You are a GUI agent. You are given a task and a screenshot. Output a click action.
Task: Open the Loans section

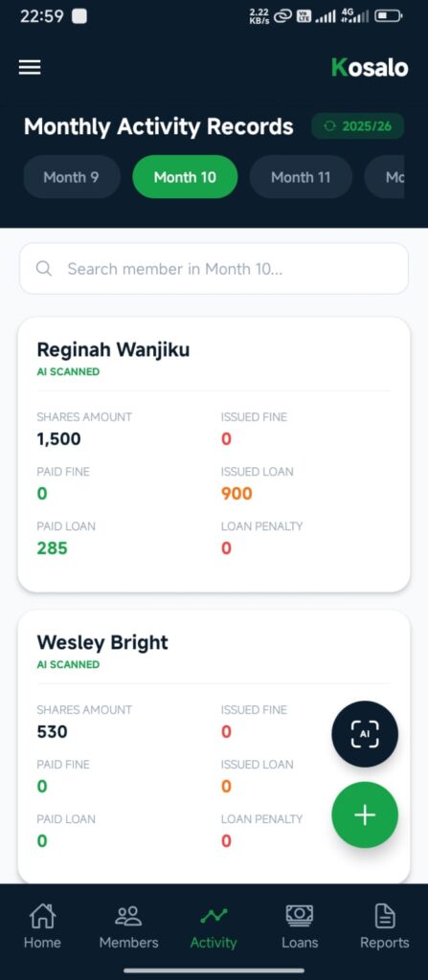pyautogui.click(x=299, y=926)
